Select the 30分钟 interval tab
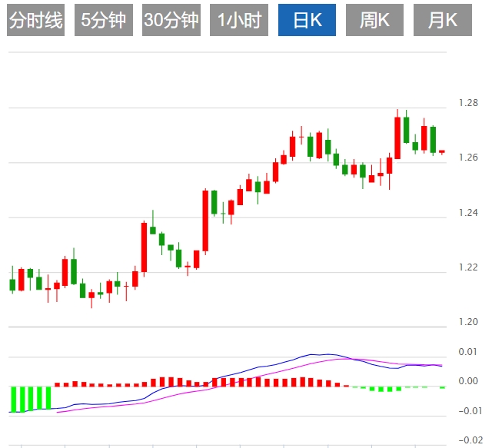 (x=171, y=20)
